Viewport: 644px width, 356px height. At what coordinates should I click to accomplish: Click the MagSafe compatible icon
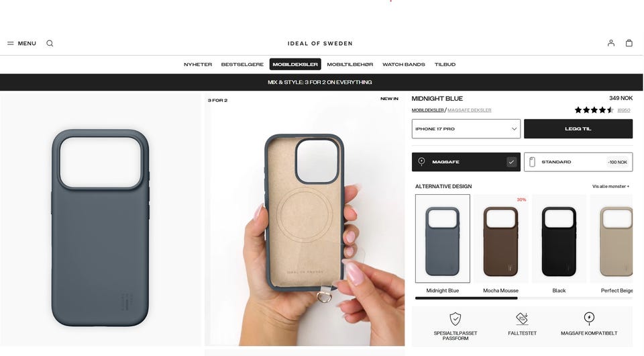[x=589, y=318]
